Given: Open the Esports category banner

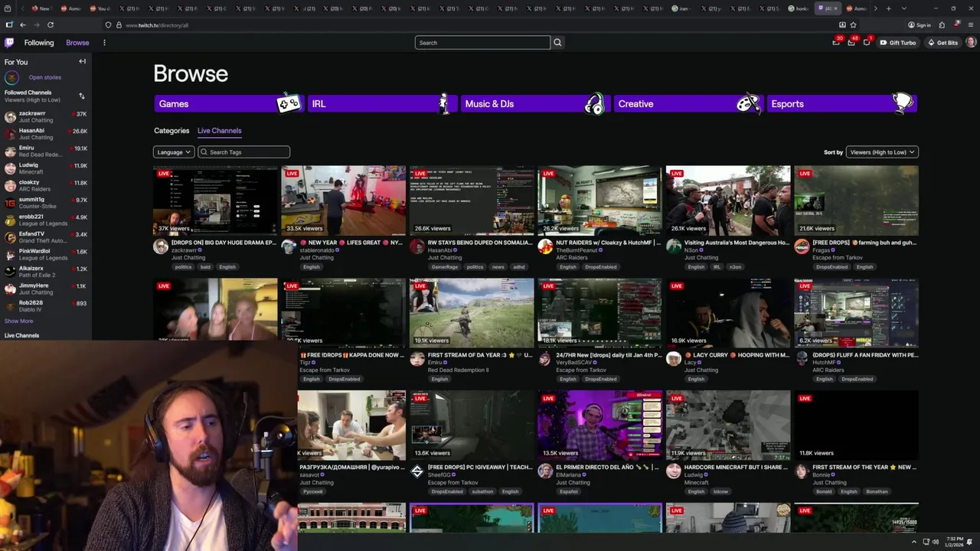Looking at the screenshot, I should click(841, 103).
